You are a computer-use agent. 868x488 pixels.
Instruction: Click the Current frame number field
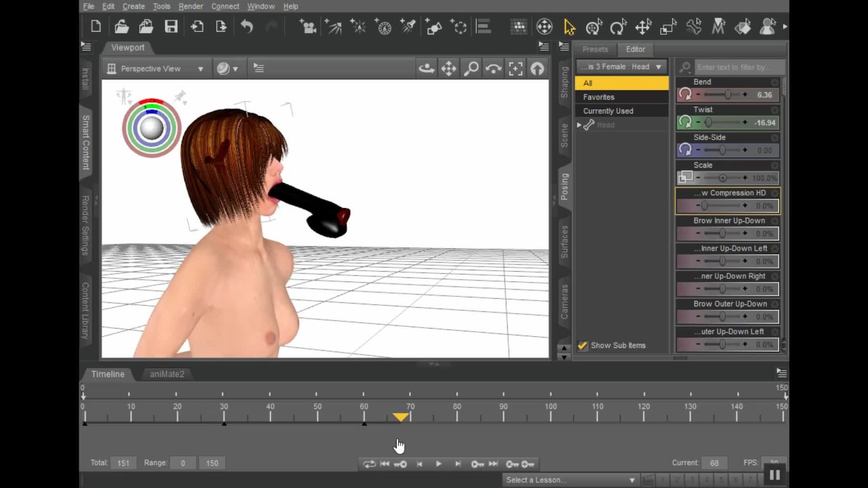(715, 463)
